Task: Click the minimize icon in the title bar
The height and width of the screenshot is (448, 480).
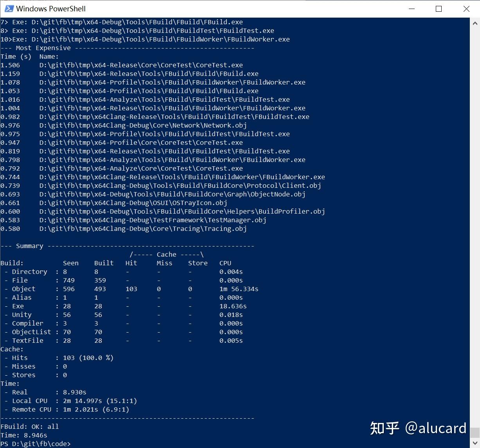Action: (411, 9)
